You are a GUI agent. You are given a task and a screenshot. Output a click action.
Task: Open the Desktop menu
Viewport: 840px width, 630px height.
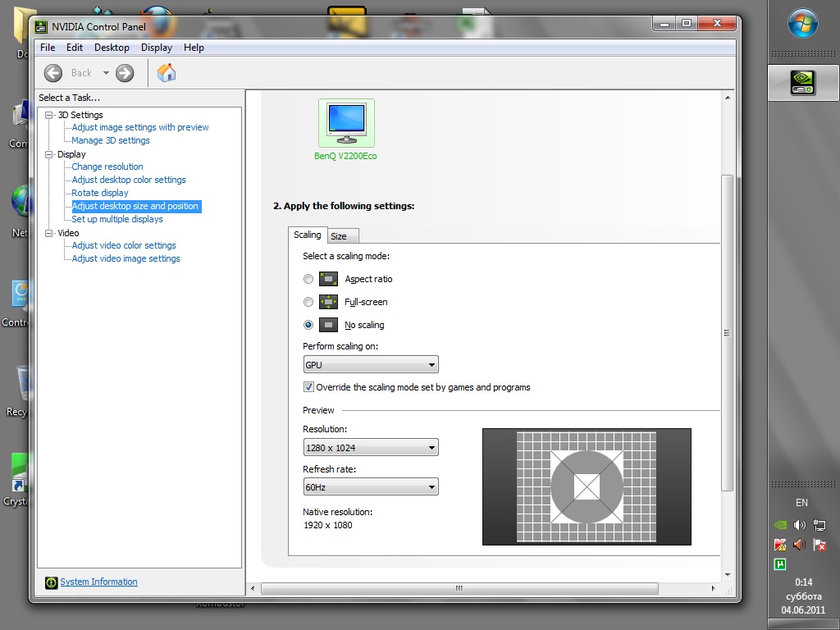click(x=112, y=48)
